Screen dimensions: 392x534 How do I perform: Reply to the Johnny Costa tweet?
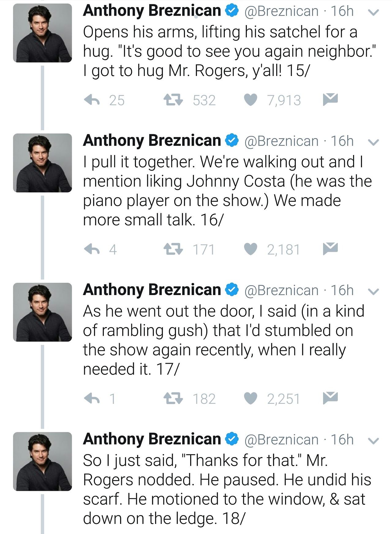point(92,249)
